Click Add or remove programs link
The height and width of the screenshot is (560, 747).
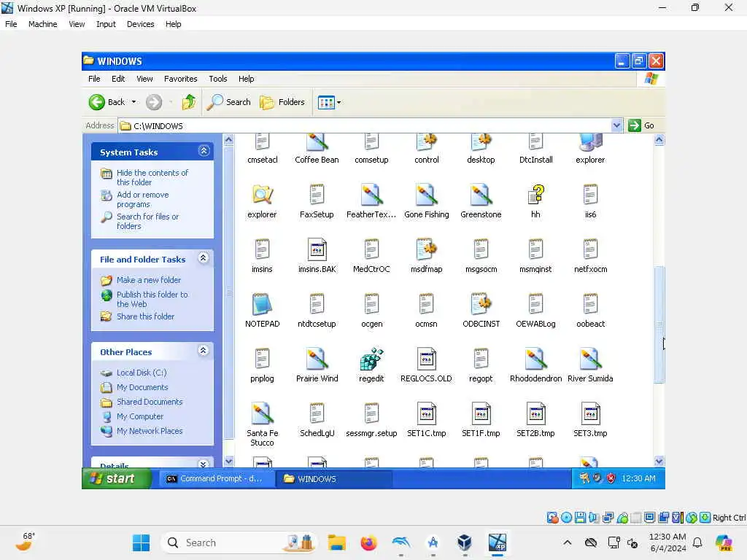(143, 199)
